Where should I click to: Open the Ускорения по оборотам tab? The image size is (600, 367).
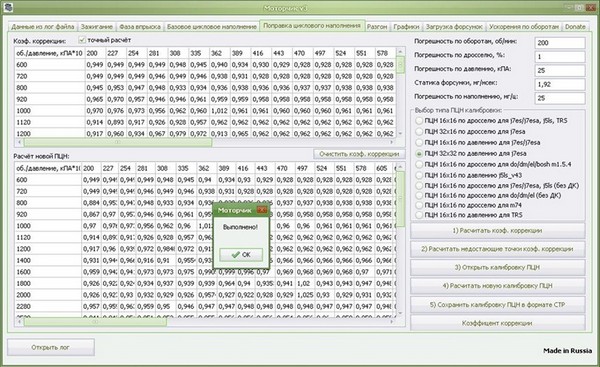(524, 27)
